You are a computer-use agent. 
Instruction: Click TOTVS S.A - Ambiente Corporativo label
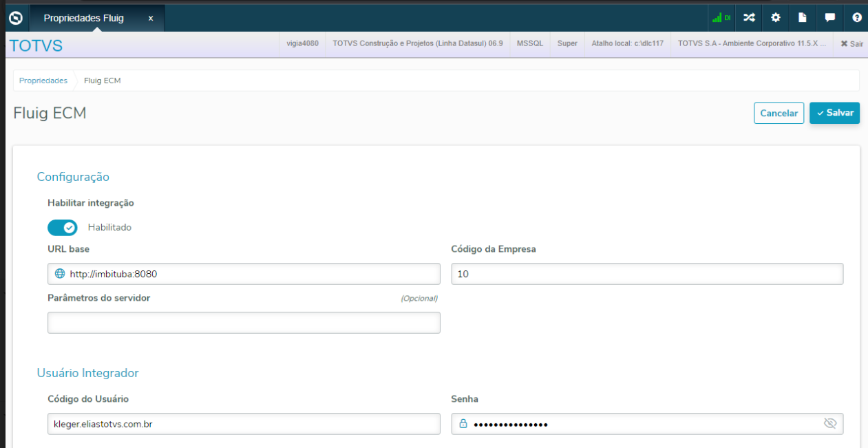point(752,43)
